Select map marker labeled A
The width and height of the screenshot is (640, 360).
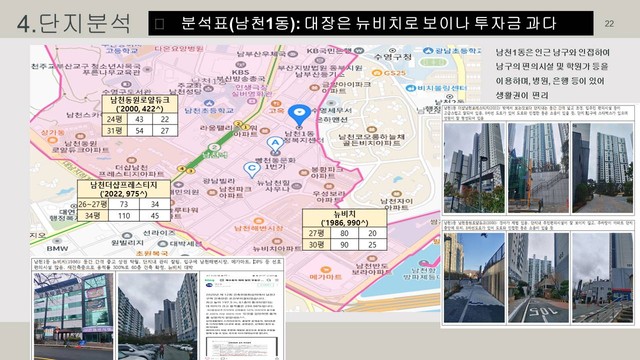point(275,144)
